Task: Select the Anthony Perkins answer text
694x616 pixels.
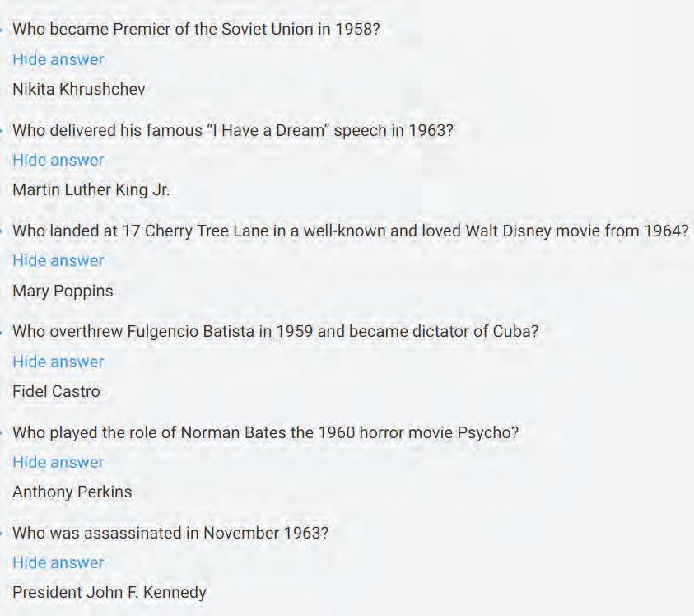Action: [72, 492]
